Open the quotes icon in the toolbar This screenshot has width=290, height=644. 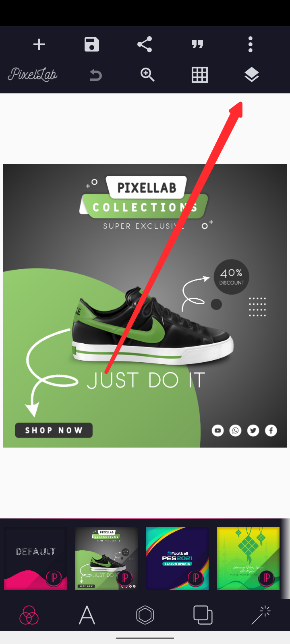pyautogui.click(x=197, y=44)
